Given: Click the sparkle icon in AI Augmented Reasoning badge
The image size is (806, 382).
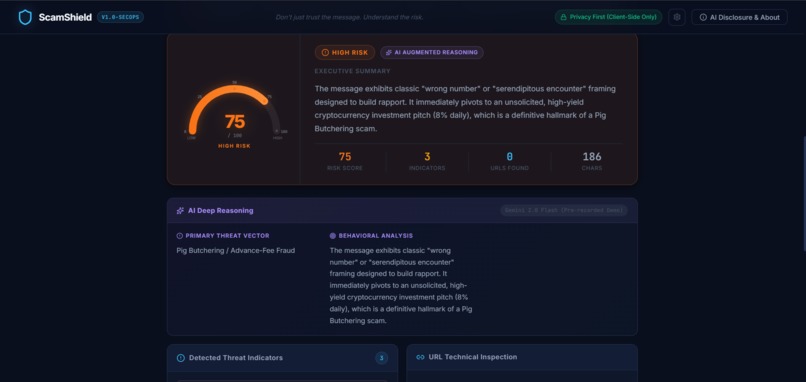Looking at the screenshot, I should point(389,52).
